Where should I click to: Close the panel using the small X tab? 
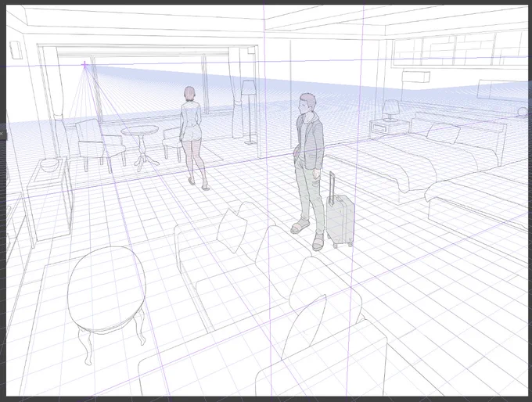tap(2, 134)
